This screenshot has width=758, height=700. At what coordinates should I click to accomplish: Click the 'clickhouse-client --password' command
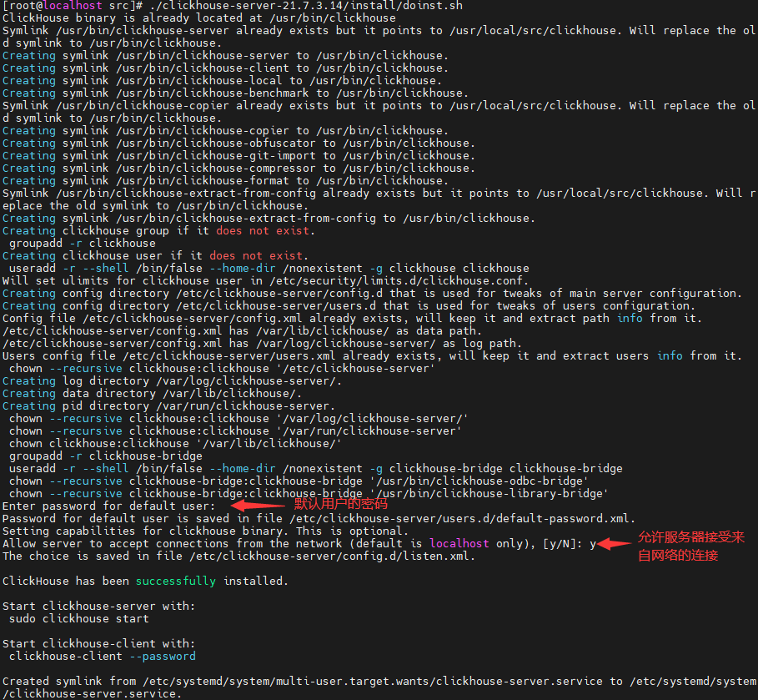tap(103, 657)
